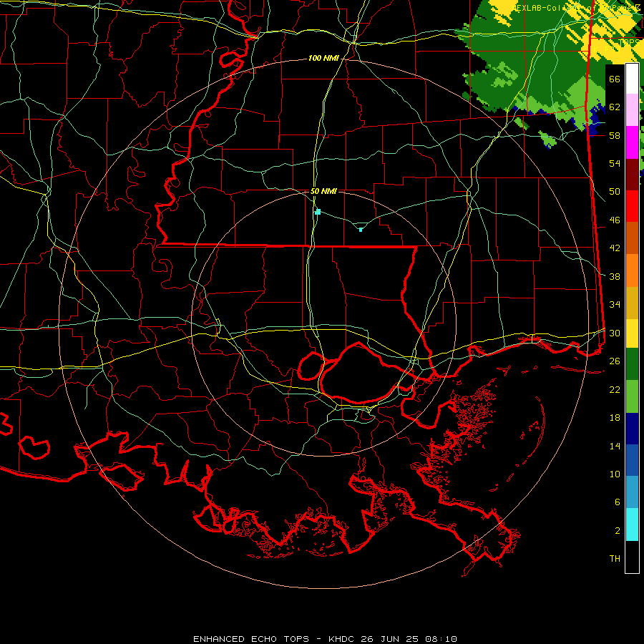The image size is (644, 644).
Task: Click the white swatch atop the echo-tops legend
Action: pos(632,79)
